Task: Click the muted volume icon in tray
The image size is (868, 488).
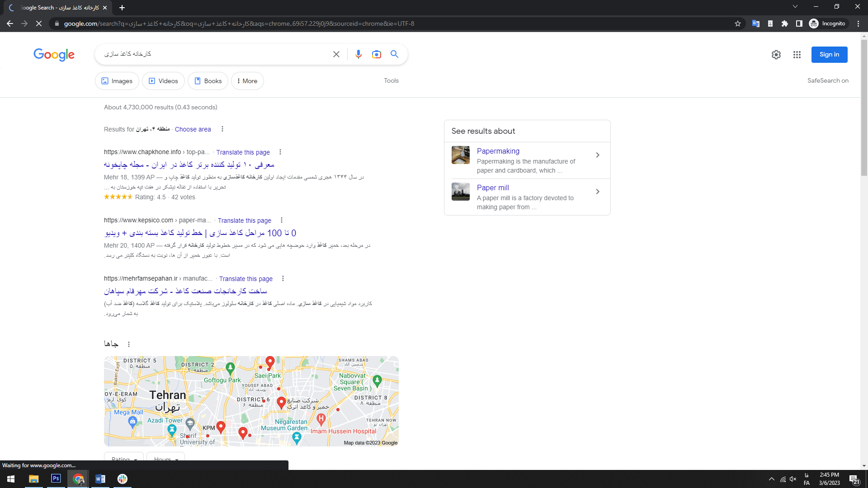Action: point(793,479)
